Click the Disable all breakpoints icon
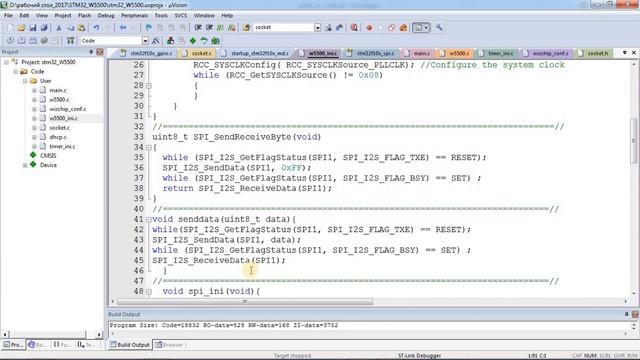This screenshot has height=360, width=640. click(x=391, y=28)
